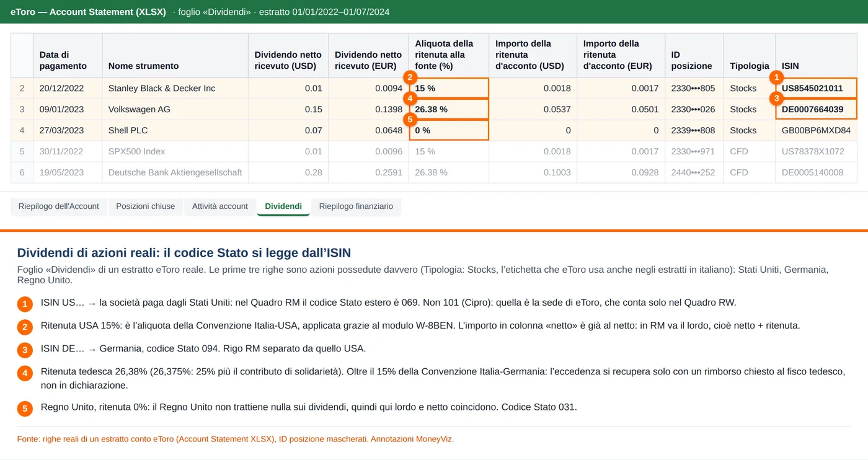Click the 26.38 % rate in Volkswagen row
The width and height of the screenshot is (868, 460).
(x=449, y=110)
